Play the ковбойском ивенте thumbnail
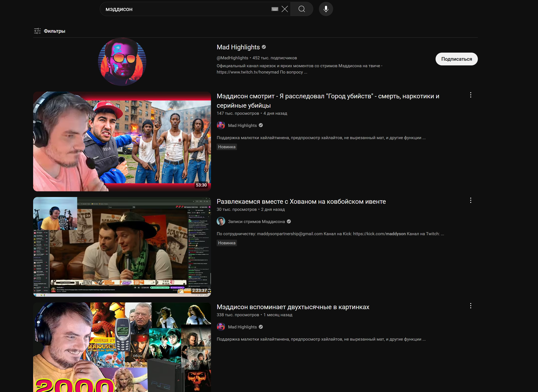Image resolution: width=538 pixels, height=392 pixels. pos(122,247)
